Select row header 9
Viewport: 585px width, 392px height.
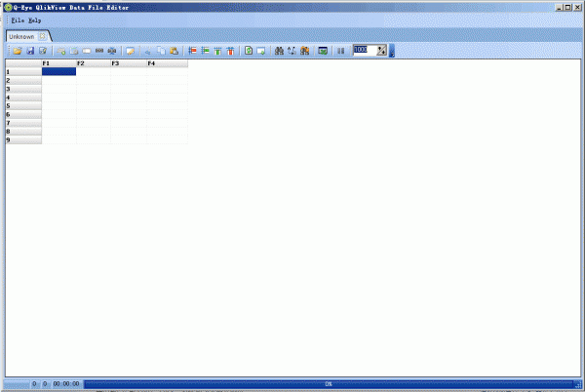pyautogui.click(x=23, y=139)
